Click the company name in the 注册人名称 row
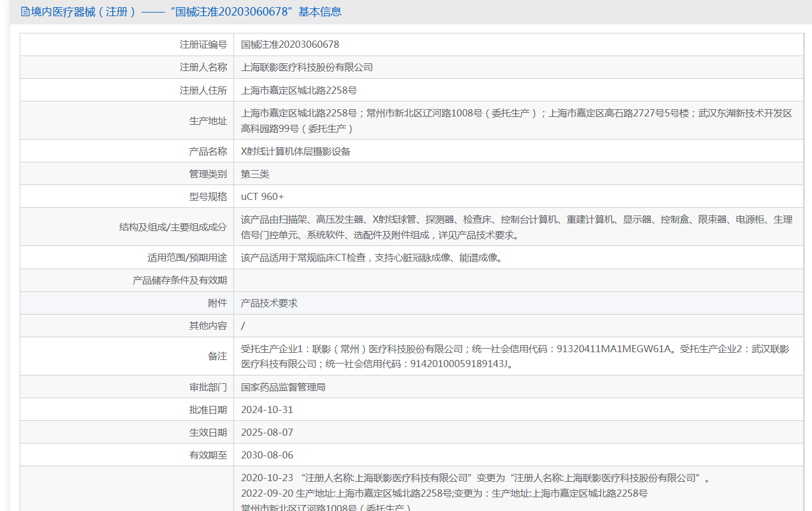 (307, 67)
